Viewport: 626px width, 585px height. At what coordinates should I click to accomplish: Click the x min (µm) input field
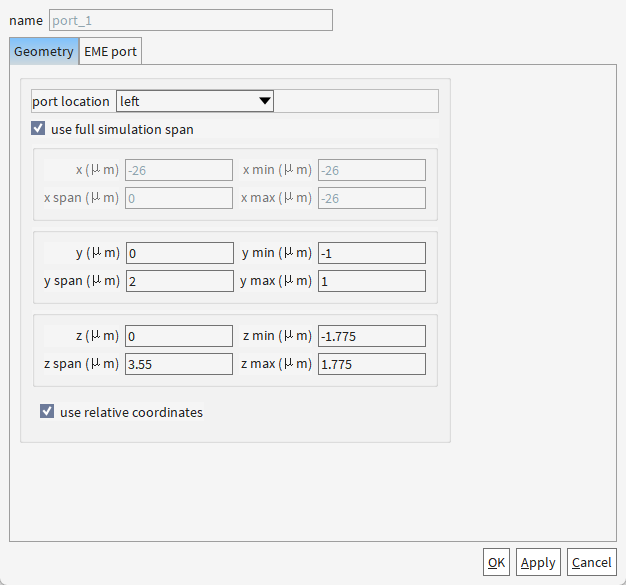(x=372, y=170)
